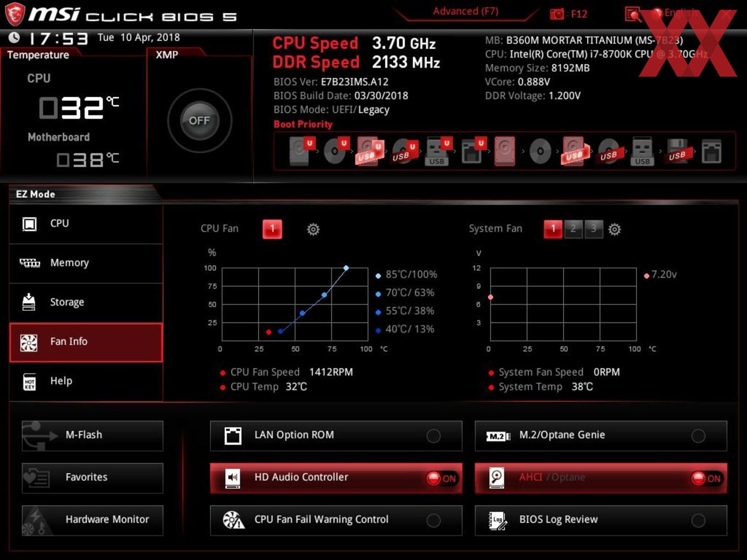Open the M-Flash utility

[x=92, y=435]
